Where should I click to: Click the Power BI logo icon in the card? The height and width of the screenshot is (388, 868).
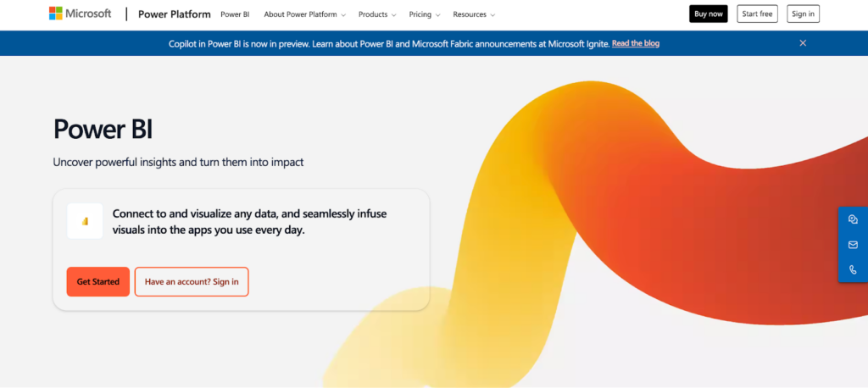85,221
